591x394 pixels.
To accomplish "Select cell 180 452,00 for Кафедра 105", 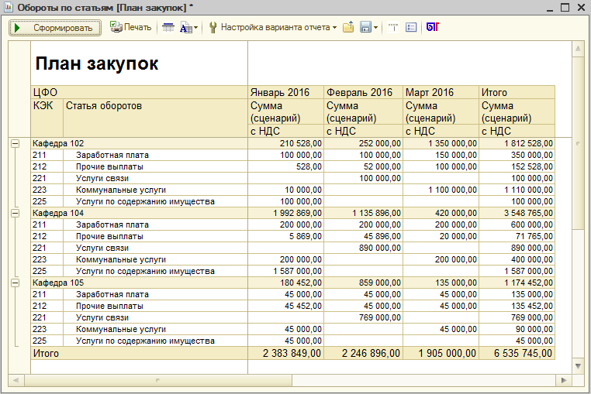I will pos(286,283).
